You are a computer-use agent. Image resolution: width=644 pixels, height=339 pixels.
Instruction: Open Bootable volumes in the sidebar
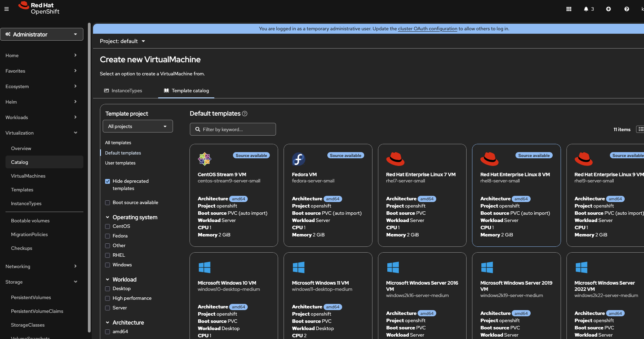tap(30, 221)
